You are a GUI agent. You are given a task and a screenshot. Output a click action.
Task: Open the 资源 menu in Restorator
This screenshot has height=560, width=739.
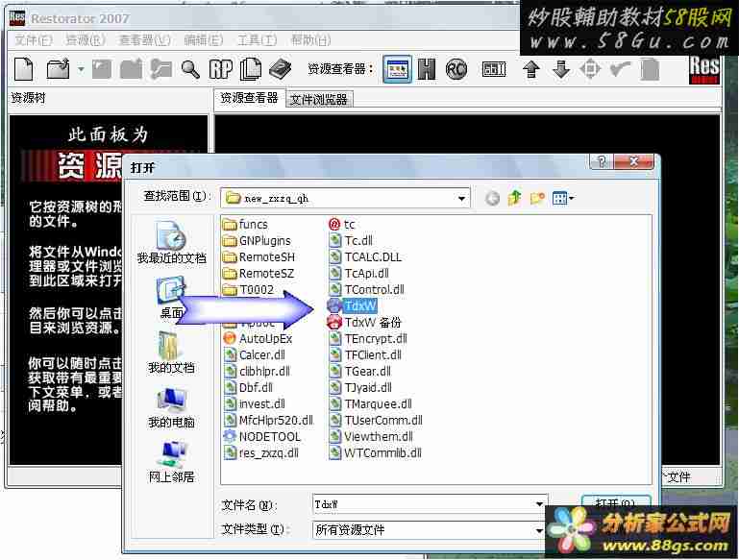85,40
